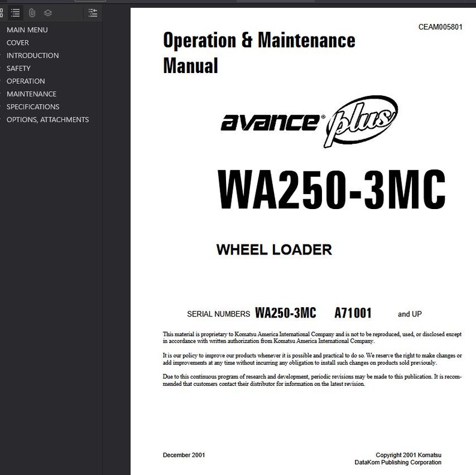Go to the SPECIFICATIONS bookmark
Image resolution: width=476 pixels, height=475 pixels.
coord(33,107)
